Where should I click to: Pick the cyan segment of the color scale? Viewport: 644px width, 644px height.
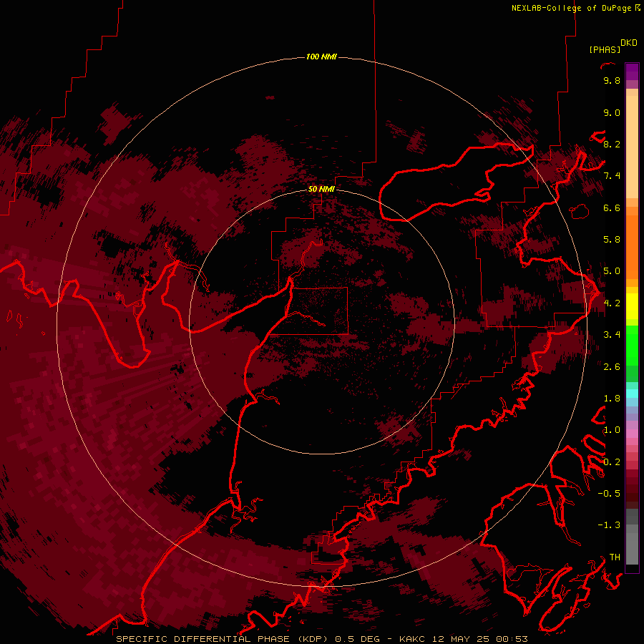pyautogui.click(x=632, y=394)
